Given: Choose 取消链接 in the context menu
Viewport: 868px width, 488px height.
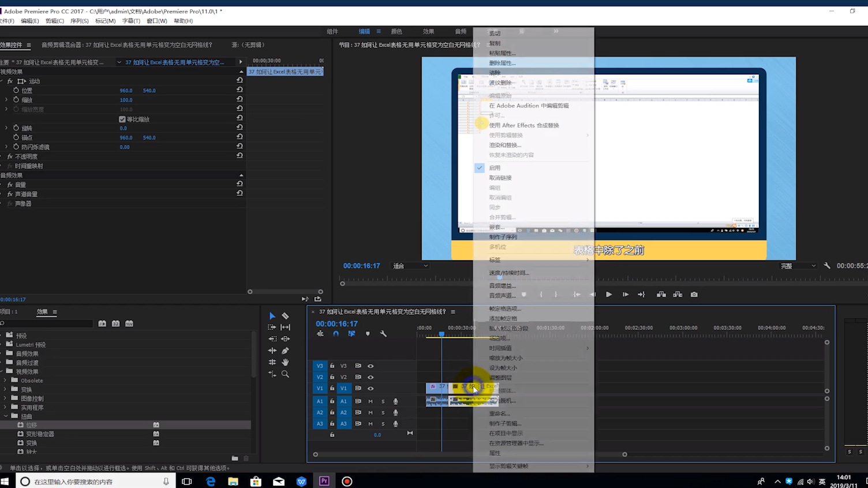Looking at the screenshot, I should coord(500,178).
